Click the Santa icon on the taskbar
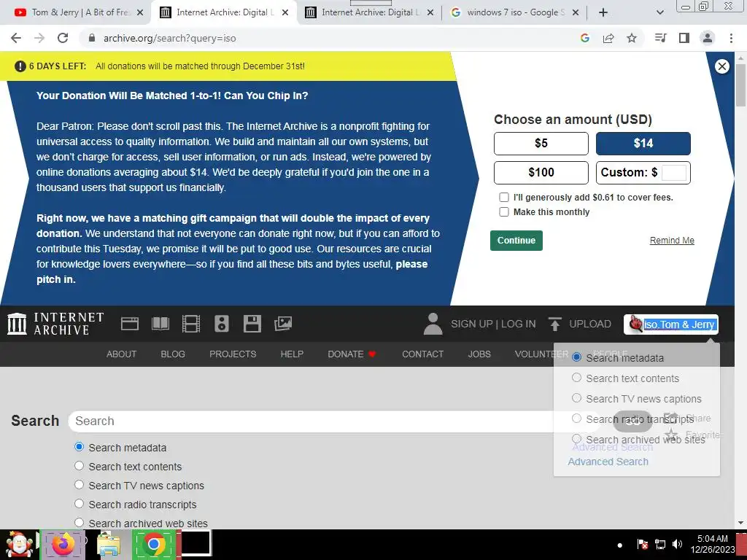This screenshot has width=747, height=560. (19, 544)
